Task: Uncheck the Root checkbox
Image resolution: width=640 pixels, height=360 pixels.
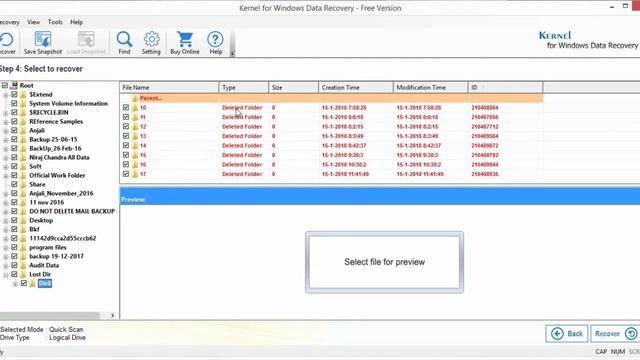Action: [5, 85]
